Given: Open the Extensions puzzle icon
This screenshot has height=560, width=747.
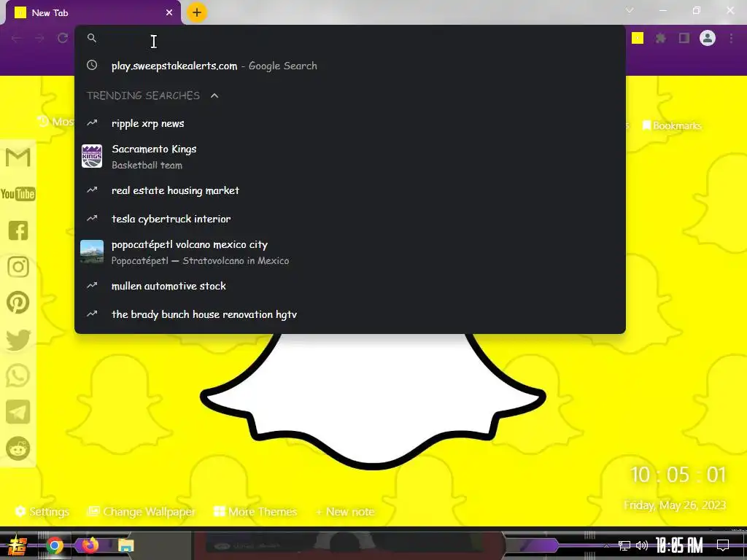Looking at the screenshot, I should pyautogui.click(x=661, y=38).
